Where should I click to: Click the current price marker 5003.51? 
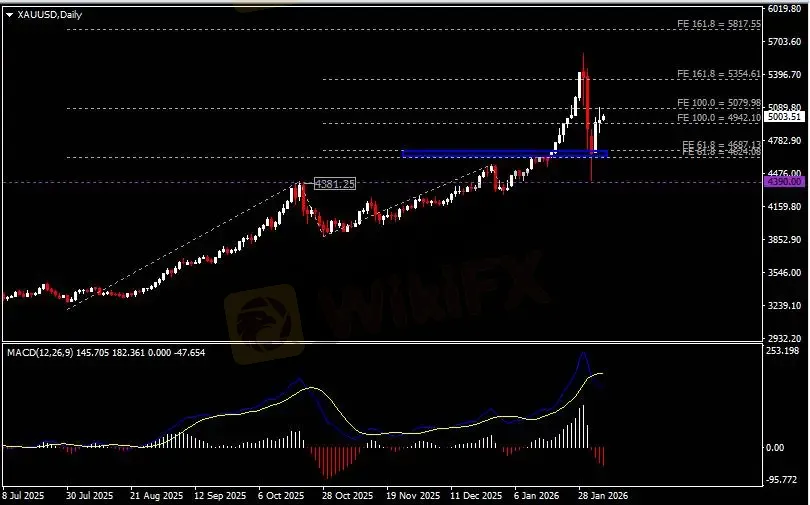784,117
